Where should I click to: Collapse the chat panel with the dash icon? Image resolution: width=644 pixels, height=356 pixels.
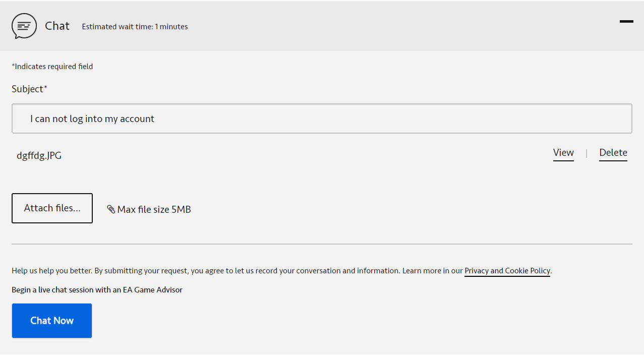(x=626, y=21)
